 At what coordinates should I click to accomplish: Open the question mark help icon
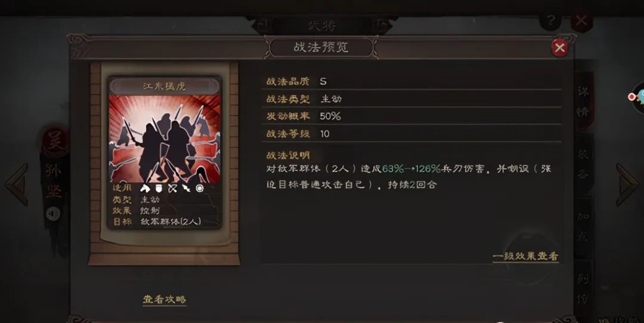551,19
